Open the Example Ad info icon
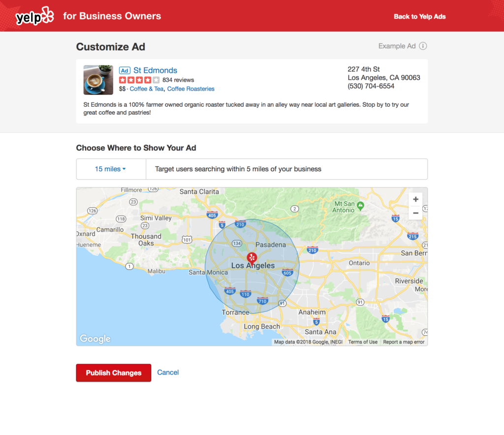504x435 pixels. (423, 46)
